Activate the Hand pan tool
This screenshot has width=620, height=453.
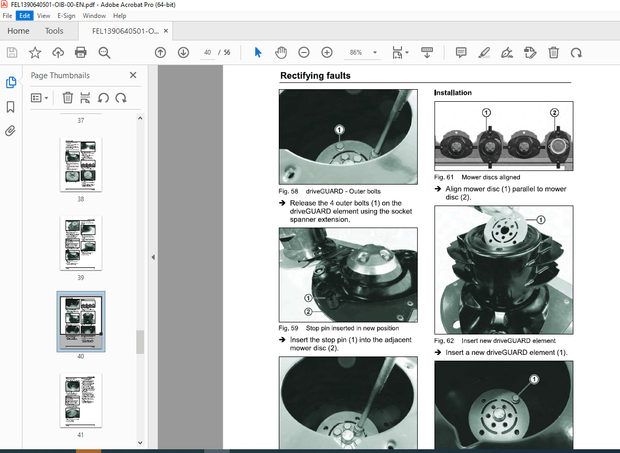click(x=281, y=53)
